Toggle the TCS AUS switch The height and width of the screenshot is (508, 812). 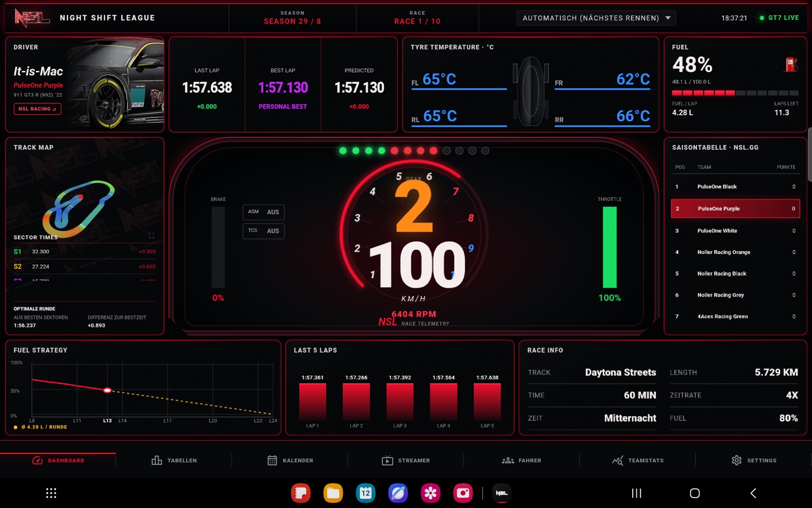(263, 231)
